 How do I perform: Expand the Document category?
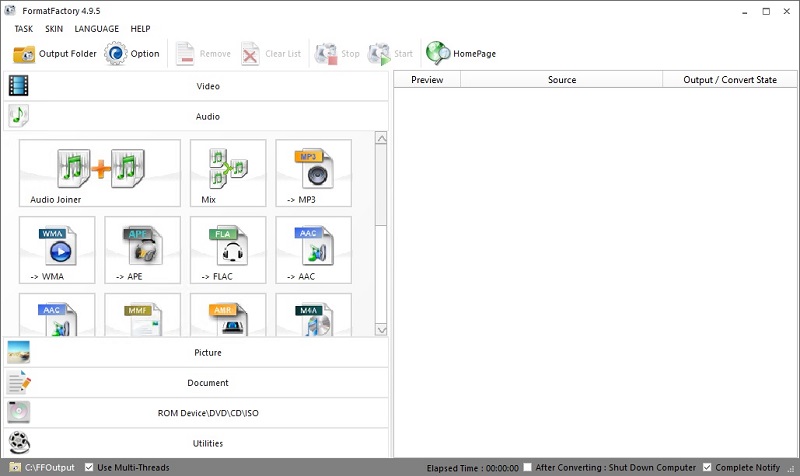coord(196,383)
